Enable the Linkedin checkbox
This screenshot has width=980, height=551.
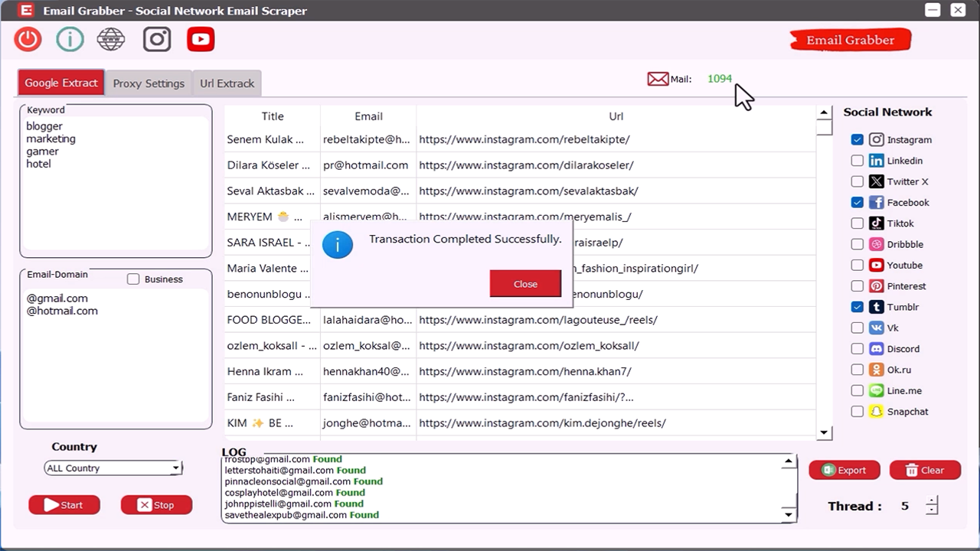coord(857,160)
